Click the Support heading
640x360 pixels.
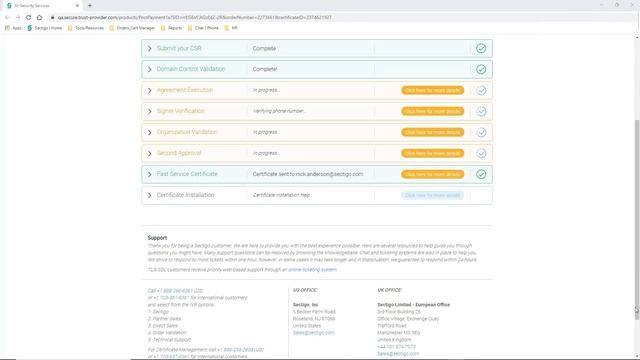point(157,238)
